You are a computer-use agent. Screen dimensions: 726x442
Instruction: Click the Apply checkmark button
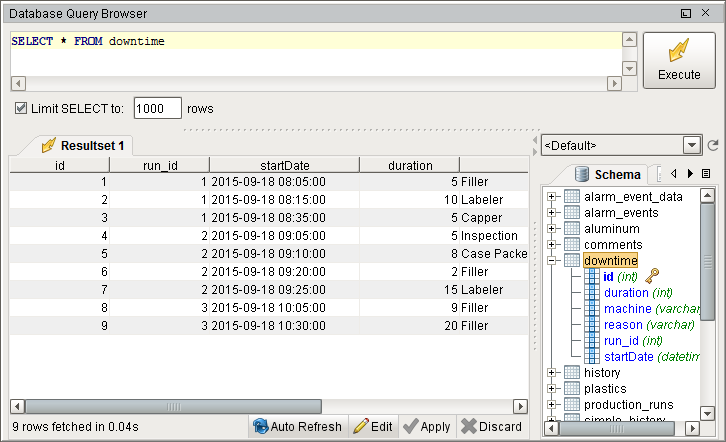click(x=427, y=426)
